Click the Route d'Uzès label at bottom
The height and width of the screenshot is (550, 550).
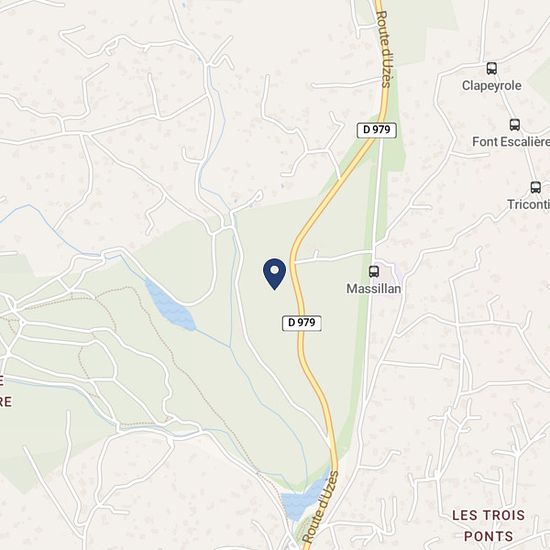pos(321,506)
